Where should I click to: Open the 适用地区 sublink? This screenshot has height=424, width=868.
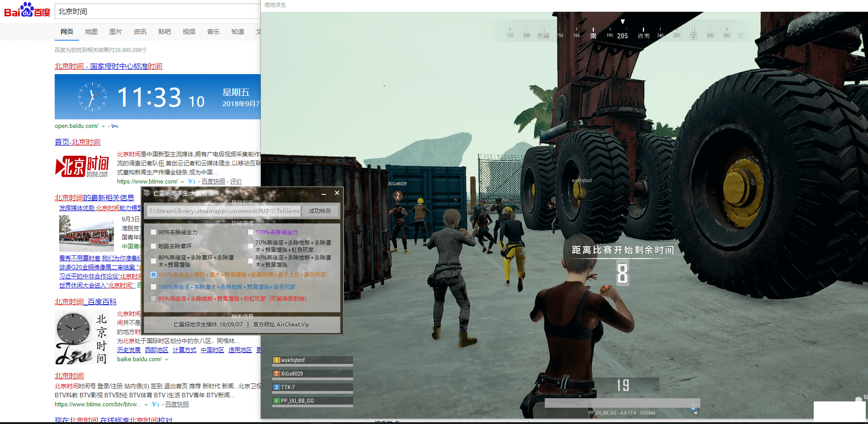click(x=240, y=350)
